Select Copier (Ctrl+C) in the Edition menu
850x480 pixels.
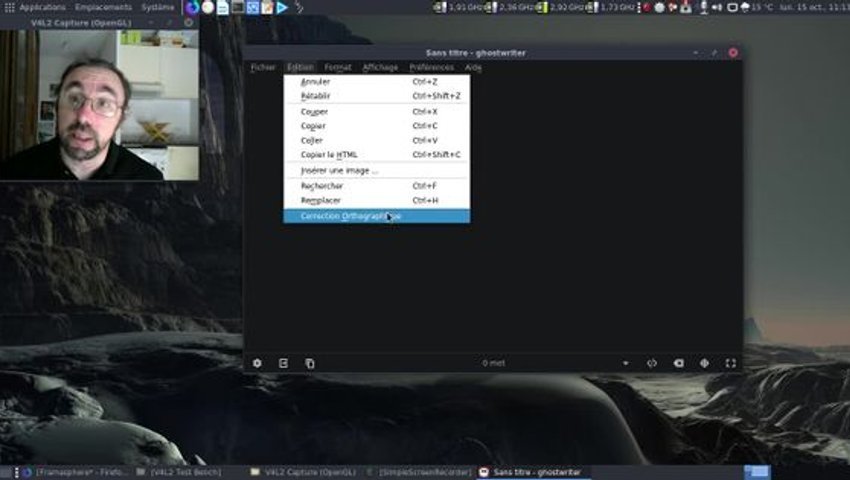point(377,126)
